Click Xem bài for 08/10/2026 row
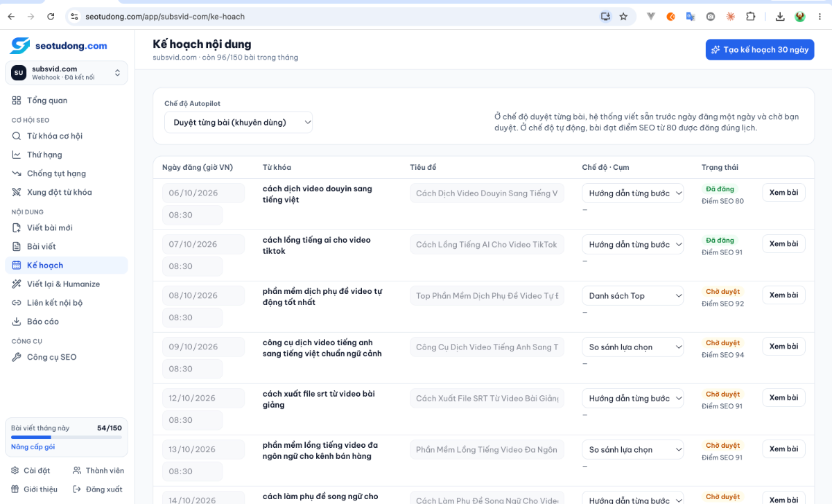This screenshot has height=504, width=832. (x=783, y=295)
